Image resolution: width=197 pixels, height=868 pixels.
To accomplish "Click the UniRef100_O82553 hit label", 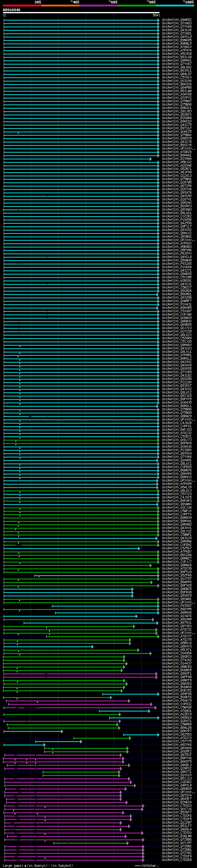I will [x=176, y=735].
